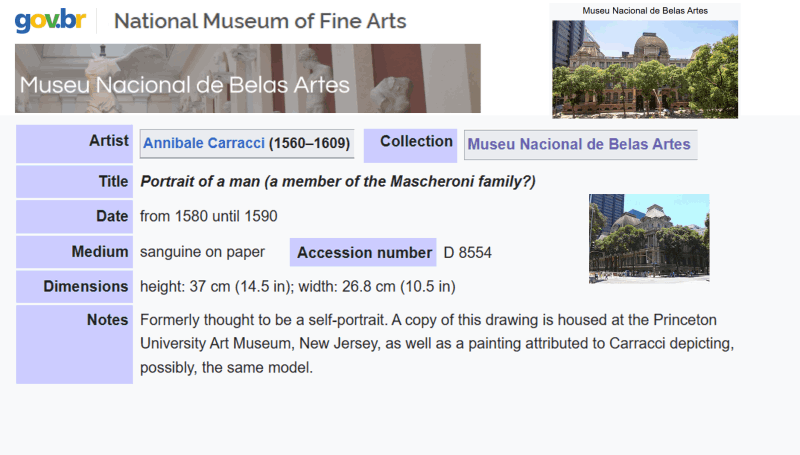This screenshot has height=455, width=800.
Task: Click the Notes paragraph about Princeton copy
Action: [x=438, y=343]
